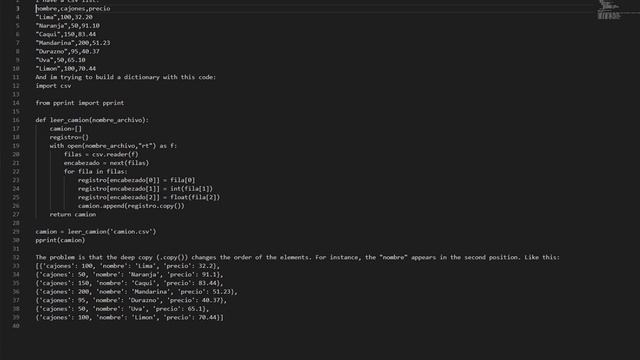Click output row containing 'Naranja'
The width and height of the screenshot is (640, 360).
coord(129,274)
